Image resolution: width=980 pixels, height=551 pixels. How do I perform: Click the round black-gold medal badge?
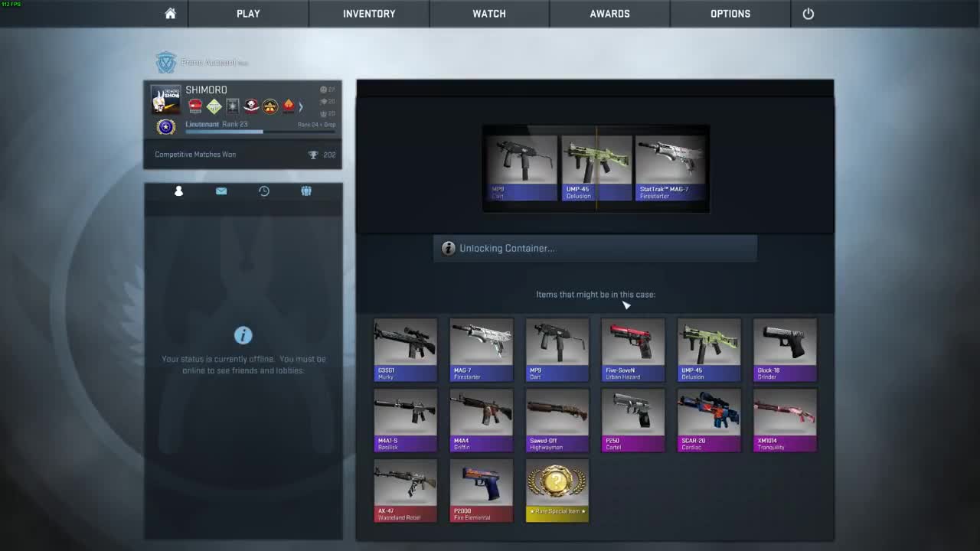[270, 106]
